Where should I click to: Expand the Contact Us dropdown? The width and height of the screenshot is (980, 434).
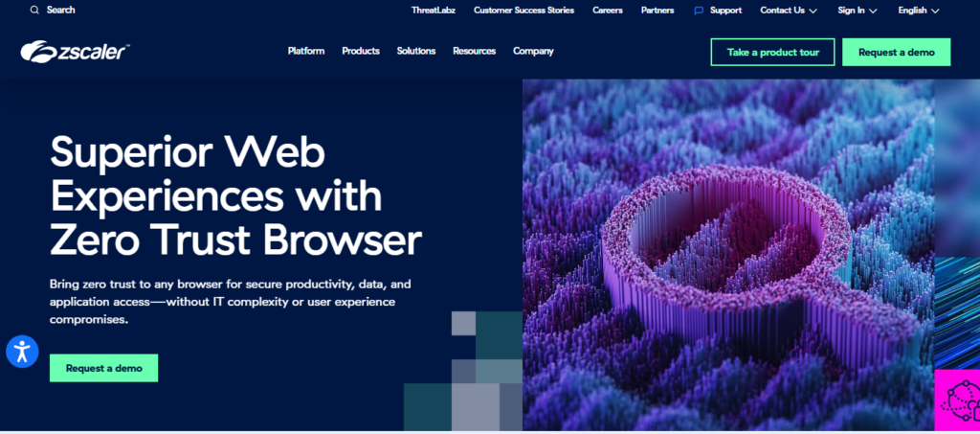(x=789, y=10)
